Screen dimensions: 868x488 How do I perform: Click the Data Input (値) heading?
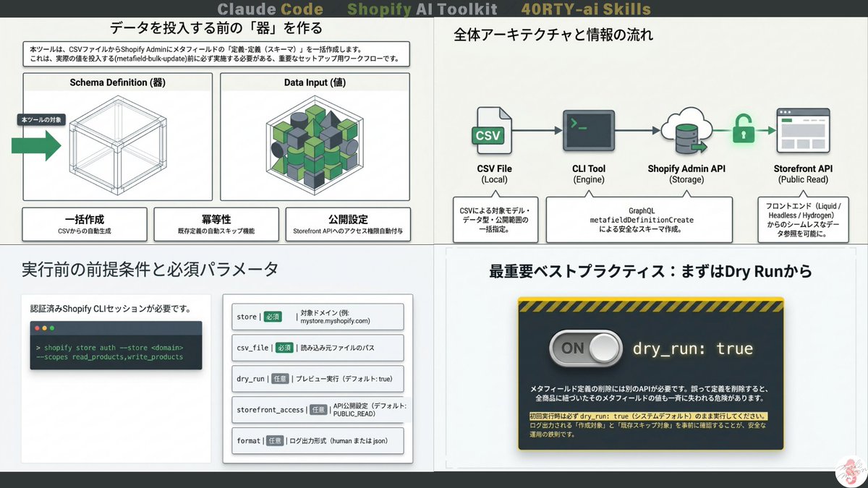[x=315, y=82]
